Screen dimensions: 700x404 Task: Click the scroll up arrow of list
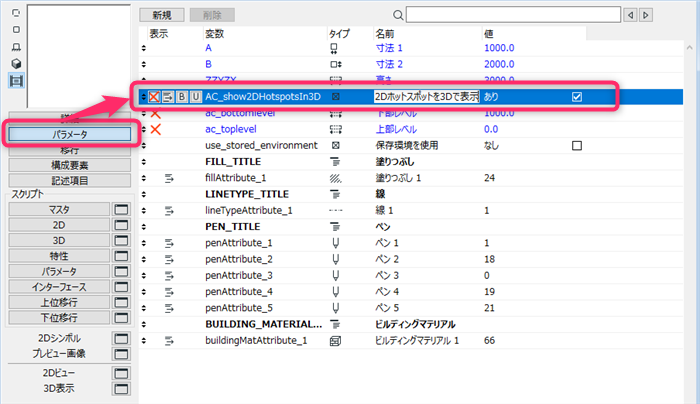(x=690, y=47)
